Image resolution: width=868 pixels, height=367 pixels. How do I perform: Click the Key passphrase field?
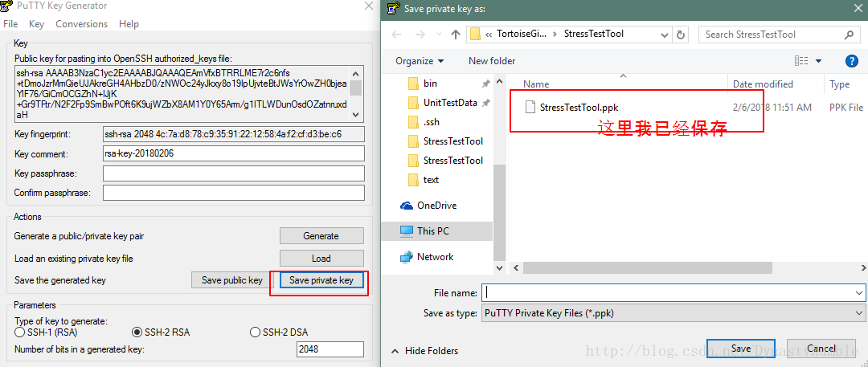234,173
